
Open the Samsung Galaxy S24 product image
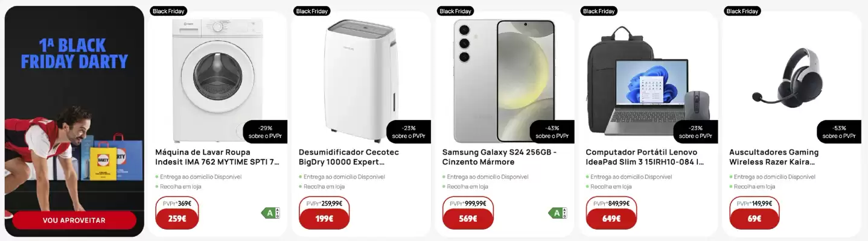pos(505,80)
